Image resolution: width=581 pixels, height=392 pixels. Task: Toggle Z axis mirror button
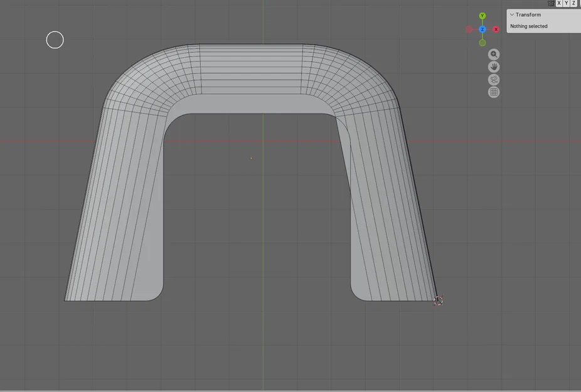tap(573, 3)
